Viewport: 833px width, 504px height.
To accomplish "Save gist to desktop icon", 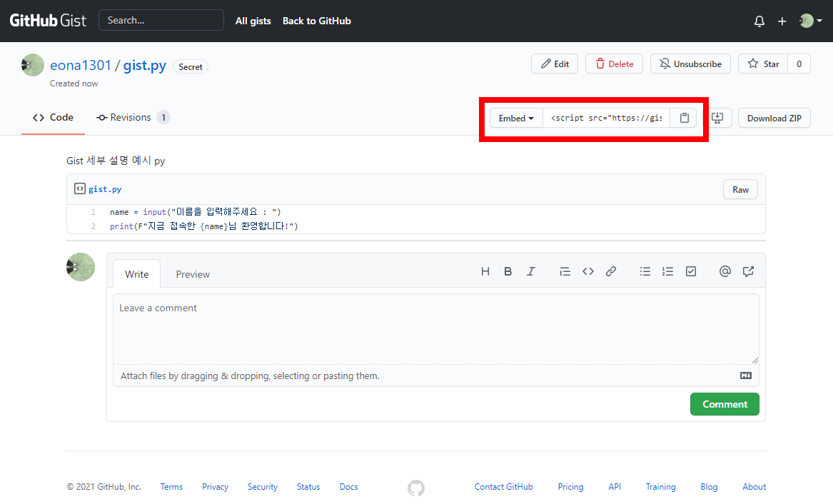I will tap(717, 118).
